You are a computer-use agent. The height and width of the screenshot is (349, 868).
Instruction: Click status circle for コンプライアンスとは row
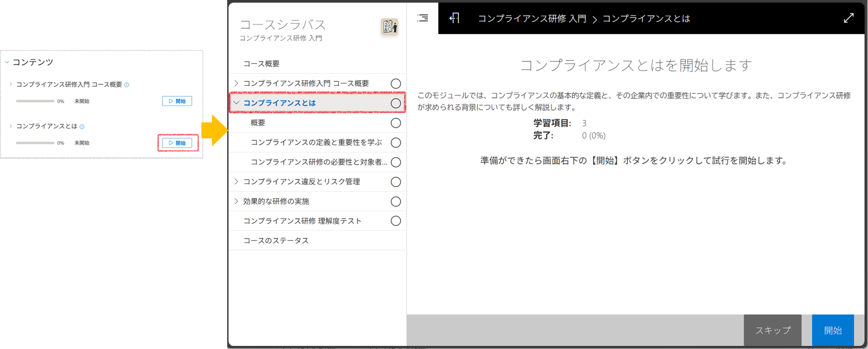coord(396,103)
